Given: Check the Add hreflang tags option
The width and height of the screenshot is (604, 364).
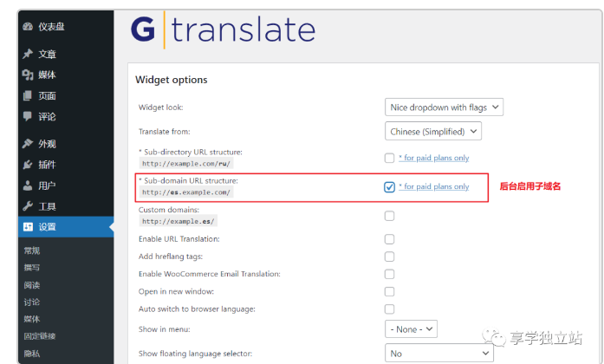Looking at the screenshot, I should click(x=389, y=257).
